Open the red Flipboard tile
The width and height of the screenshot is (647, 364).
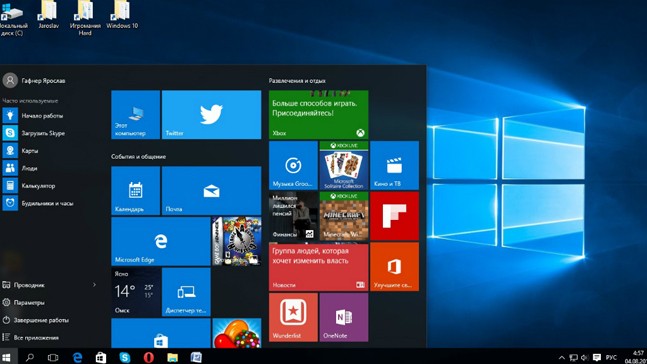[x=394, y=216]
